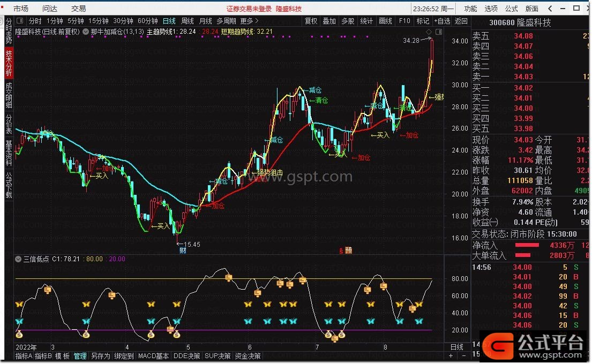Click the 绑定到 bind button
592x364 pixels.
pos(124,356)
